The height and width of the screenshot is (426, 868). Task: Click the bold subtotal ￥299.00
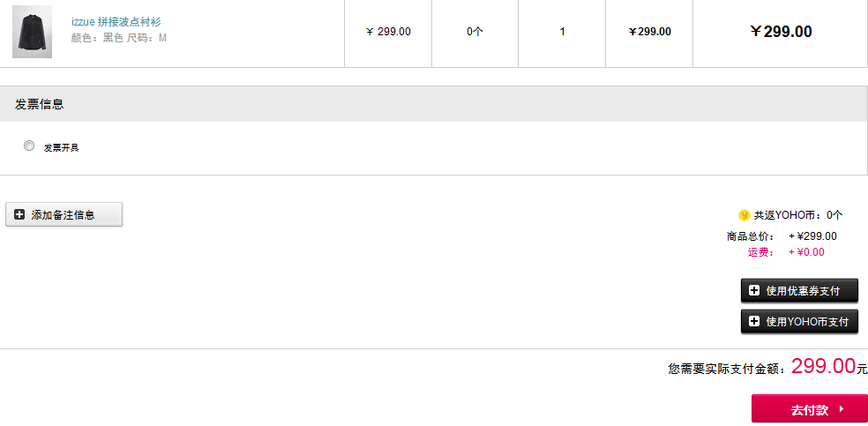[x=781, y=32]
